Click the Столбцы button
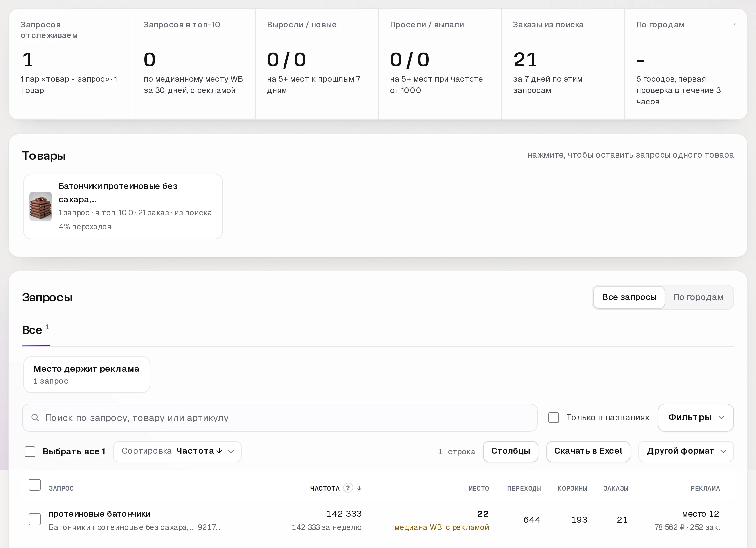This screenshot has height=548, width=756. tap(511, 451)
